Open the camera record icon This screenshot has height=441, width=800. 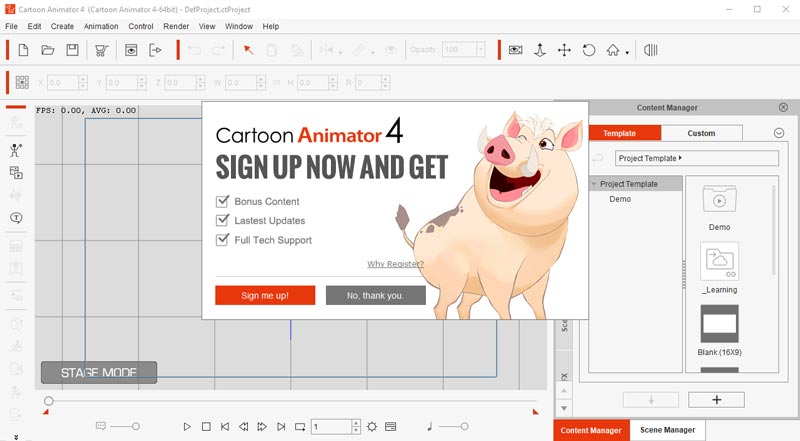(x=515, y=50)
